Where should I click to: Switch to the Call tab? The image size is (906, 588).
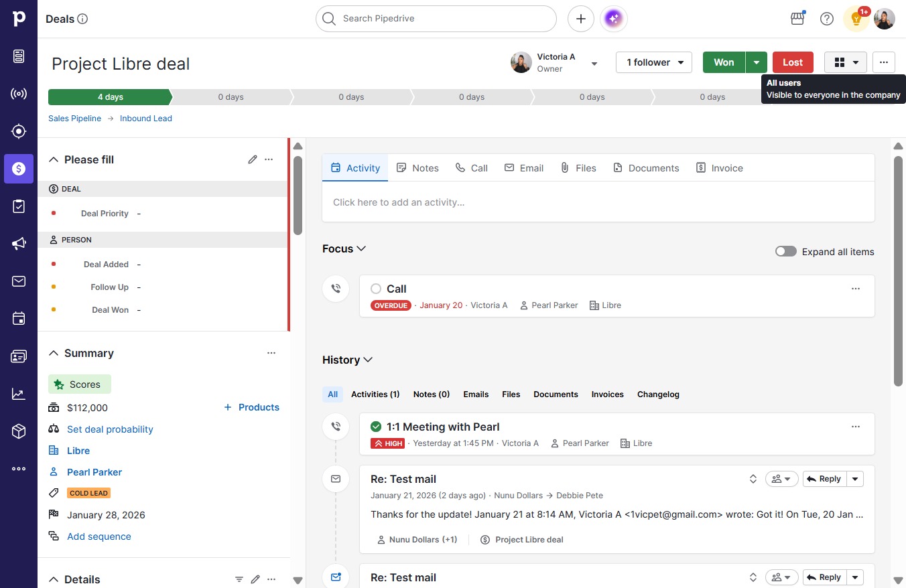click(x=471, y=168)
